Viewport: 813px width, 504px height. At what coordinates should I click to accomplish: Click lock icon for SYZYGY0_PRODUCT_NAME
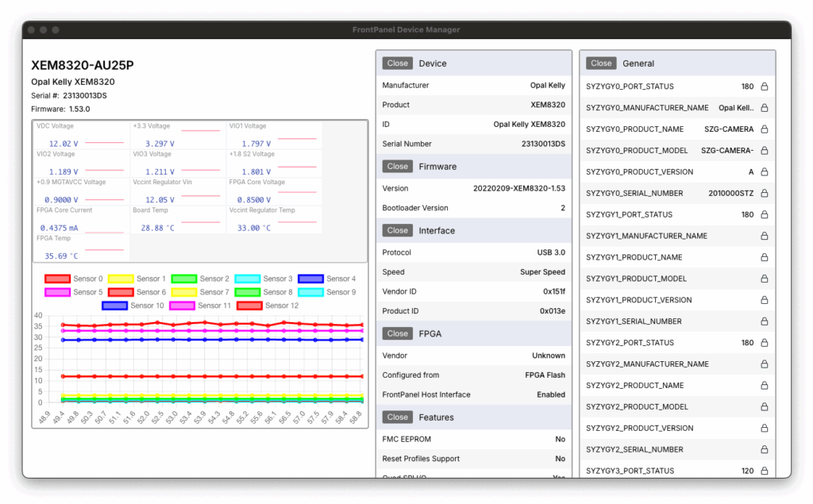(765, 129)
